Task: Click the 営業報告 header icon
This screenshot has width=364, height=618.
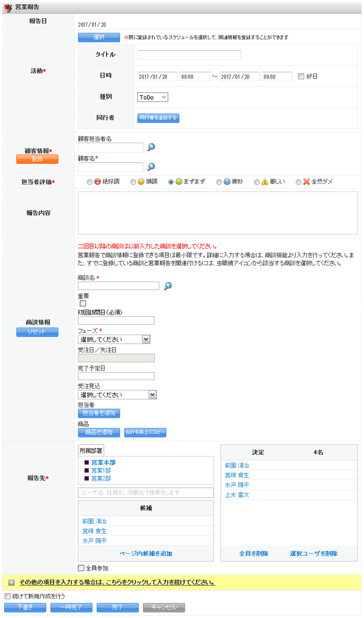Action: point(8,8)
